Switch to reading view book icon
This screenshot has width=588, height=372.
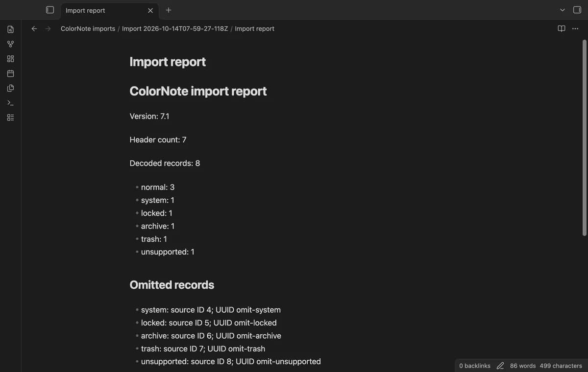click(x=562, y=28)
